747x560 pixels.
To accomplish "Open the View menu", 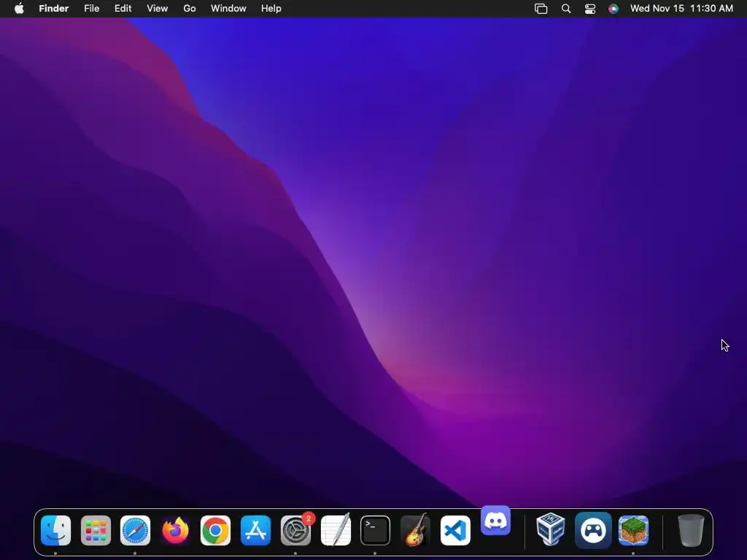I will (158, 9).
